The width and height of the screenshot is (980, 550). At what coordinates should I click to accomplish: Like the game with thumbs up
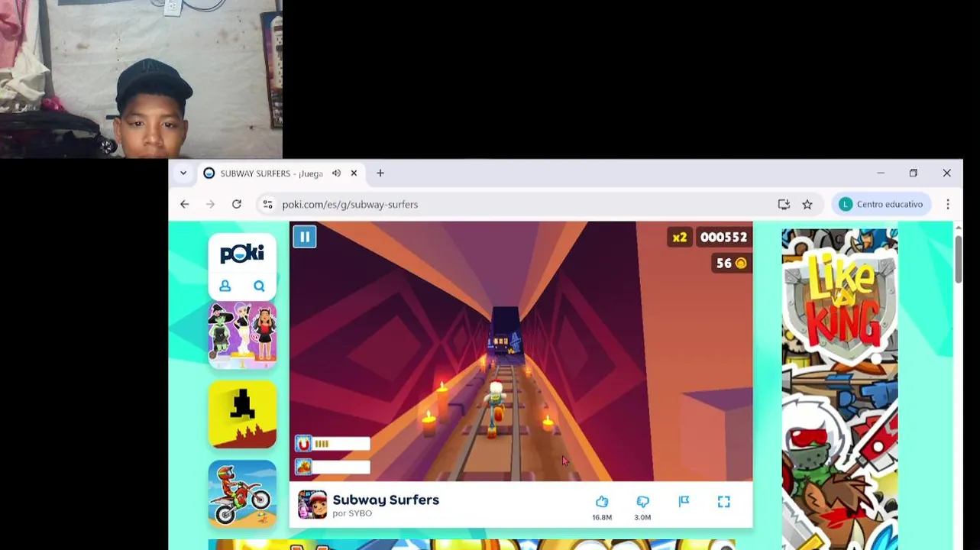(x=602, y=502)
